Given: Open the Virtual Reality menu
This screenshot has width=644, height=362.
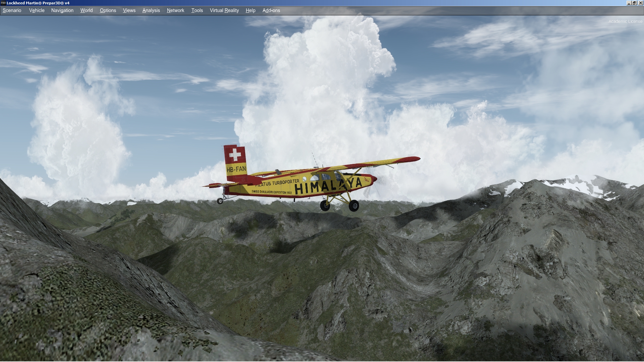Looking at the screenshot, I should [224, 10].
